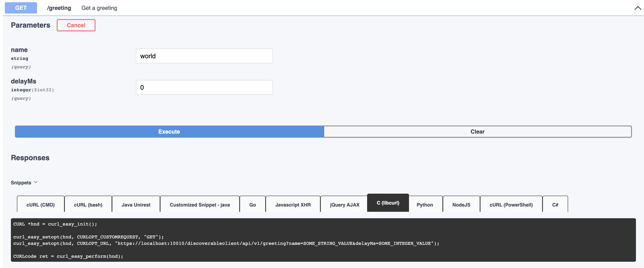Switch to the Java Unirest tab

point(136,205)
